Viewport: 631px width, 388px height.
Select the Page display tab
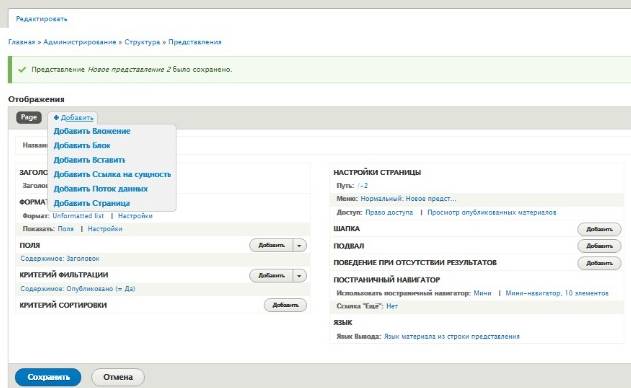(x=29, y=118)
